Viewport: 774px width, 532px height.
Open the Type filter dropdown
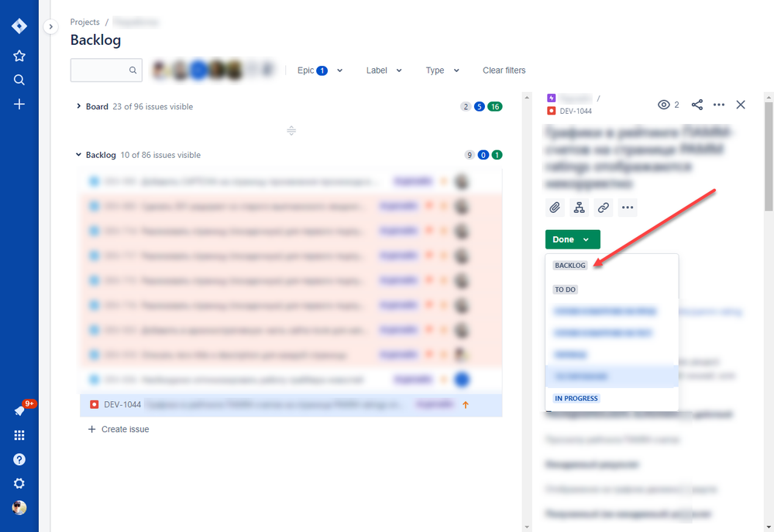442,70
